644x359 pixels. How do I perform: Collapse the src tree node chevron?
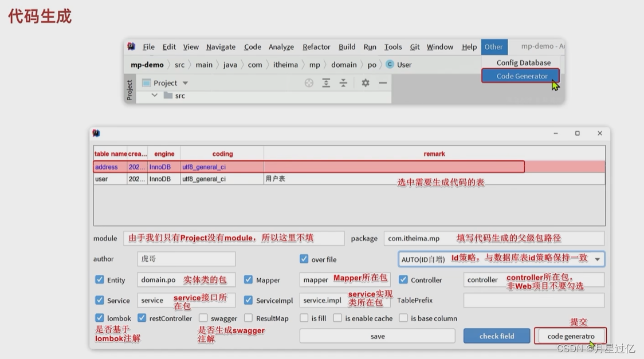click(155, 95)
